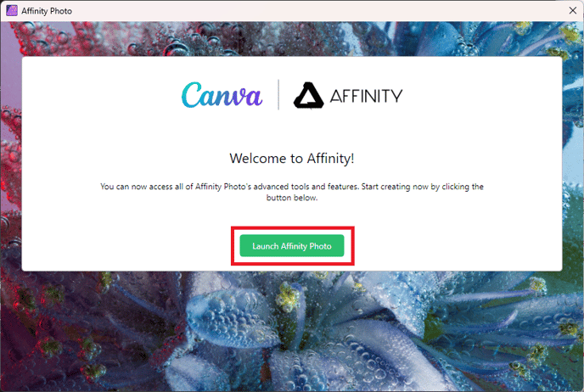The width and height of the screenshot is (584, 392).
Task: Click the "Affinity Photo" window title text
Action: [47, 11]
